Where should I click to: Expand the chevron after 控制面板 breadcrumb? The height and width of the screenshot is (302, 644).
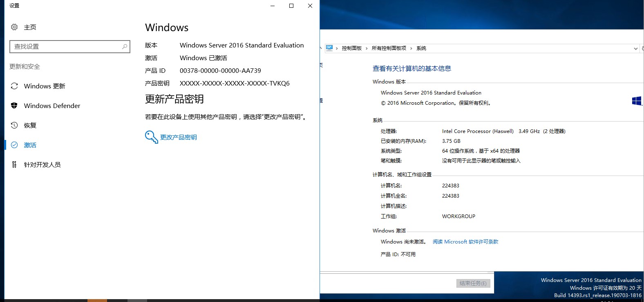click(x=367, y=48)
